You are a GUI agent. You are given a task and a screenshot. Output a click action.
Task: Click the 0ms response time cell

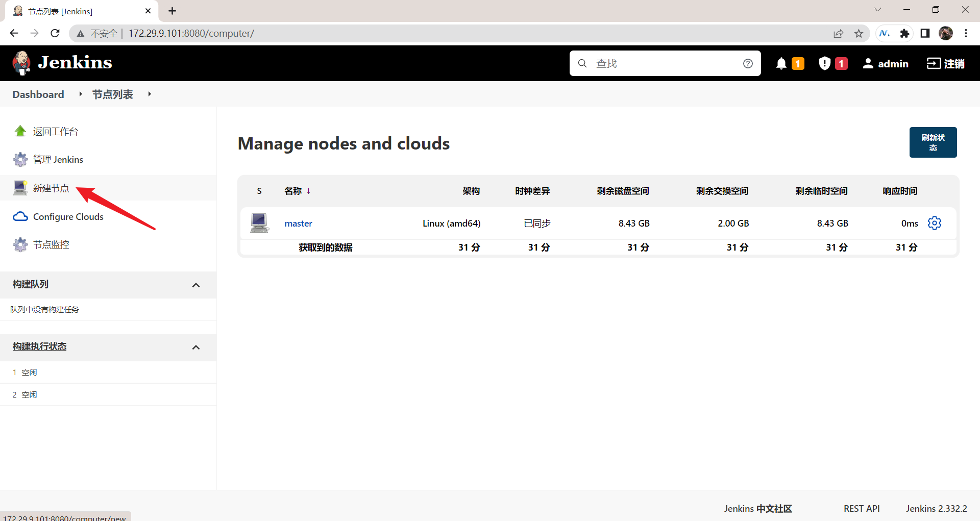pyautogui.click(x=910, y=224)
